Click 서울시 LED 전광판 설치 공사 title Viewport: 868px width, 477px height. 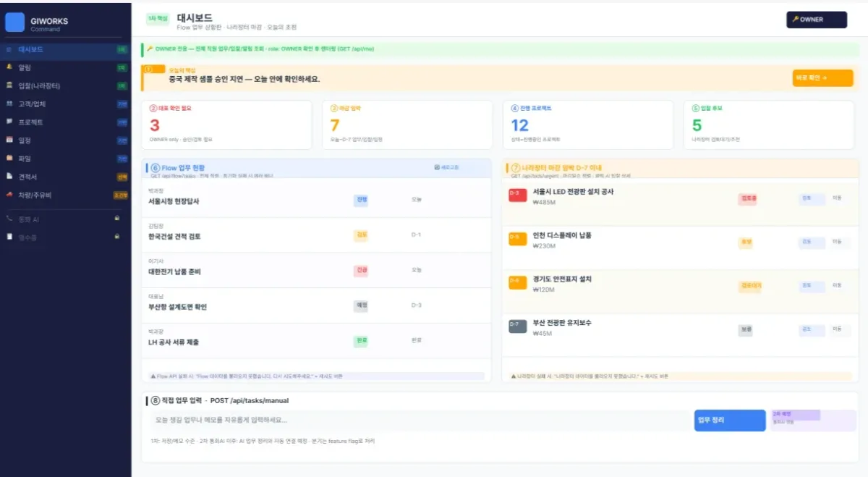tap(573, 192)
